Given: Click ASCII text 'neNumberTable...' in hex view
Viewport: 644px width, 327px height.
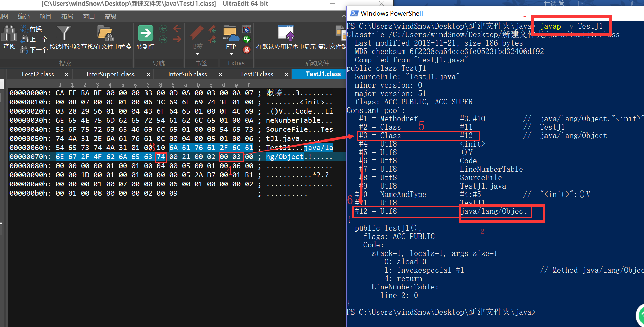Looking at the screenshot, I should click(299, 120).
